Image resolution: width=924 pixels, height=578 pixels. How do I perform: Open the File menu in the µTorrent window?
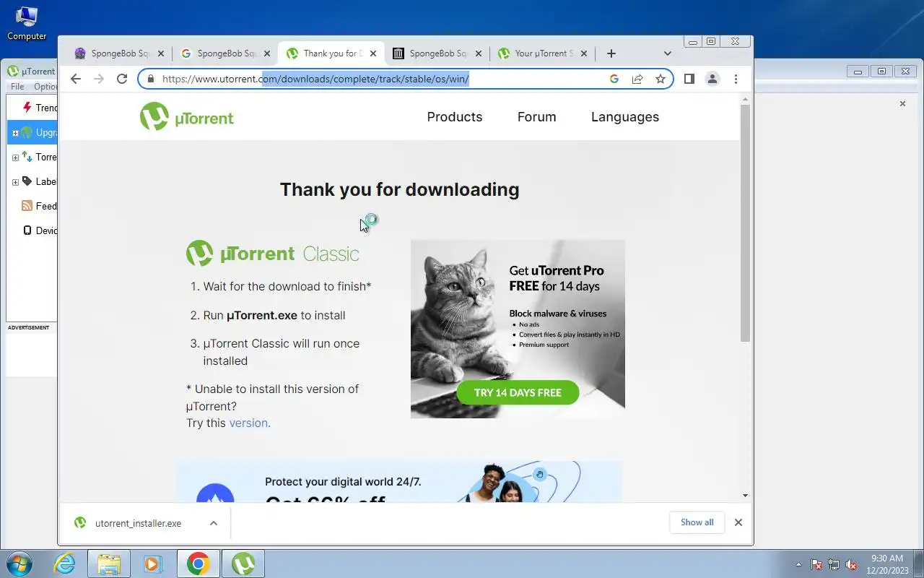coord(17,87)
